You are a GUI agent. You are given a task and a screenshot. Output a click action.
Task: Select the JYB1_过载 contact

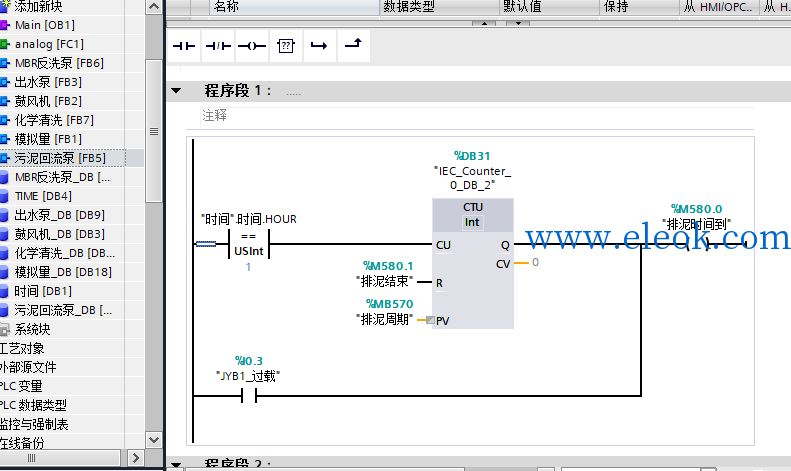coord(249,396)
